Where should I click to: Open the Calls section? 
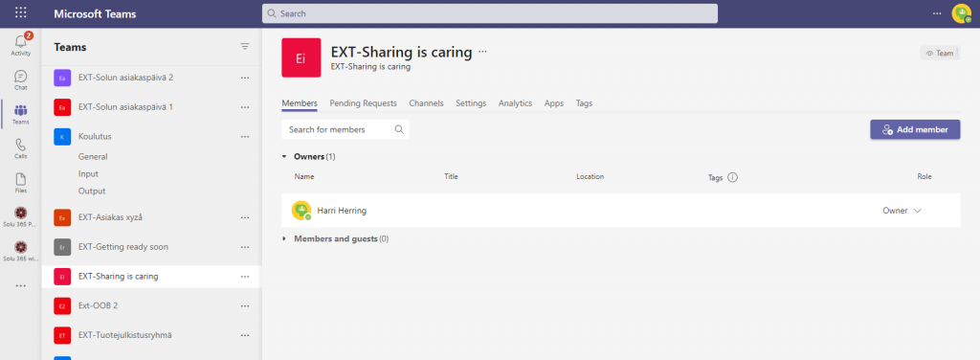coord(21,148)
